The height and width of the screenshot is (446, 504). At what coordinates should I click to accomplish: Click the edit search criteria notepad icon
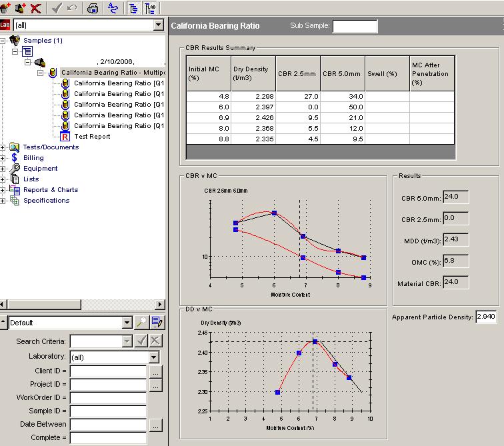(157, 323)
